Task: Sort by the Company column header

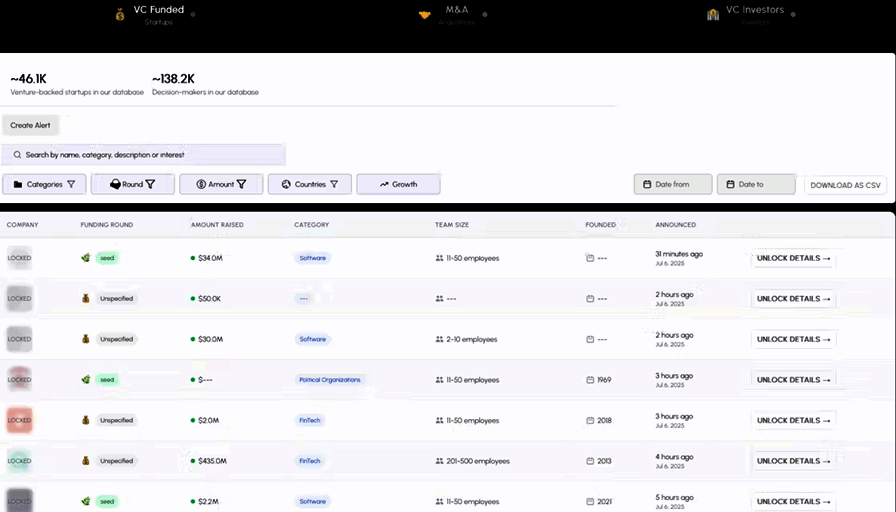Action: pyautogui.click(x=22, y=225)
